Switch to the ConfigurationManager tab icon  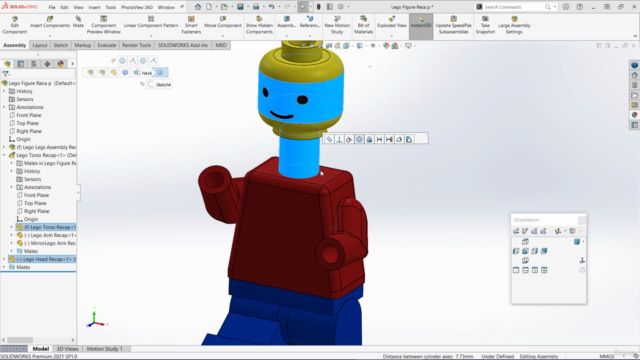[34, 64]
